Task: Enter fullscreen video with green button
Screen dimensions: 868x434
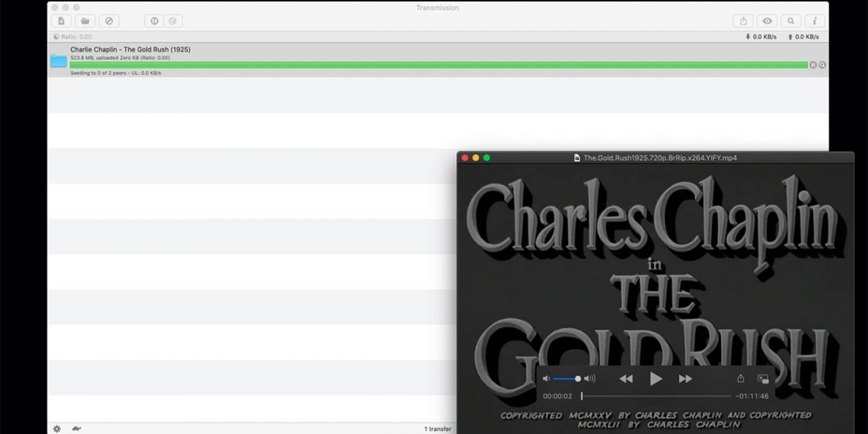Action: [x=487, y=158]
